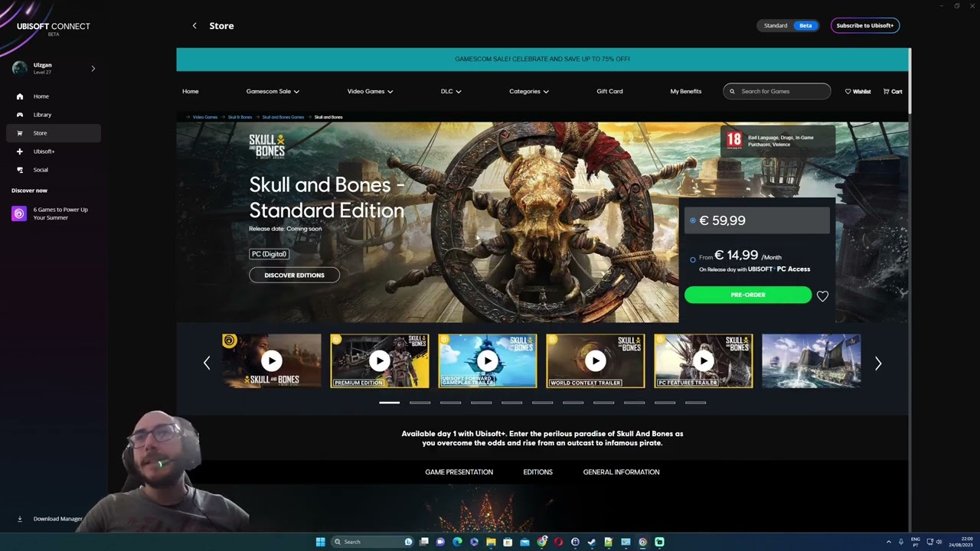Click the Search for Games field

click(776, 91)
